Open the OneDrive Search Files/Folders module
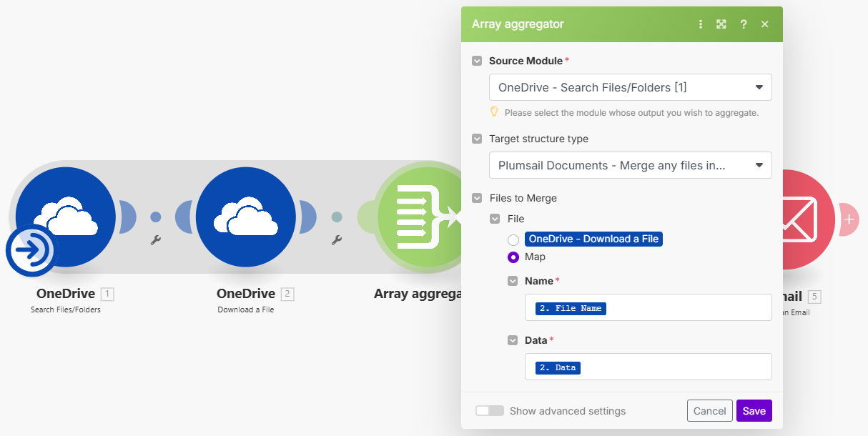868x436 pixels. (x=66, y=217)
